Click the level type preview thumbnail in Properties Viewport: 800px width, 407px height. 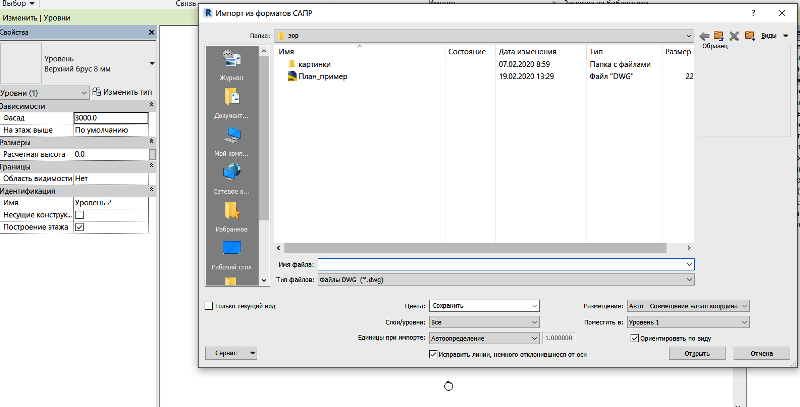[21, 63]
